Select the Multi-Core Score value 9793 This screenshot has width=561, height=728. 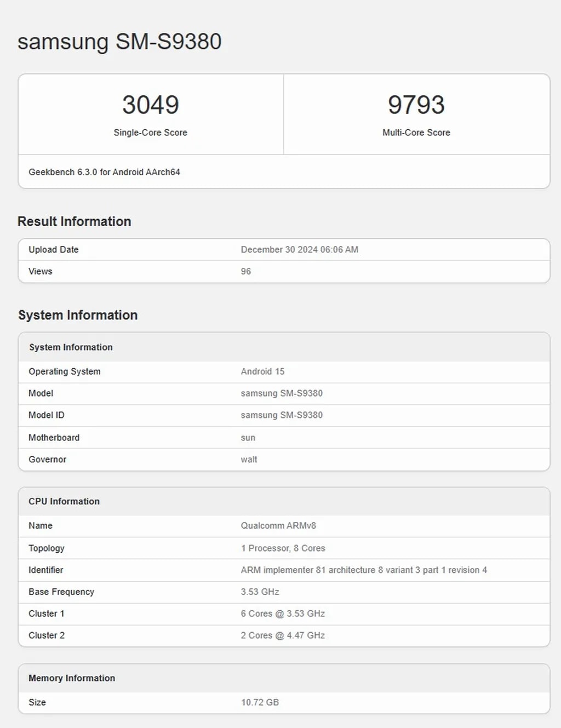(416, 105)
